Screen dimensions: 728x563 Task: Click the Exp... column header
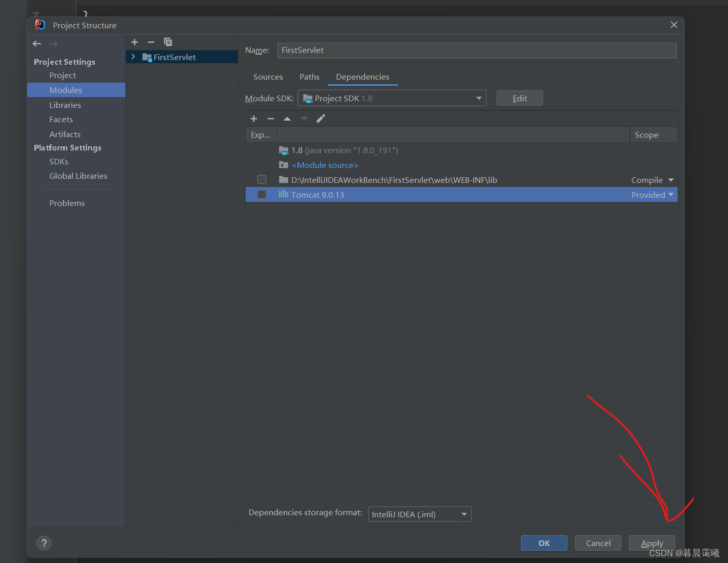point(261,135)
